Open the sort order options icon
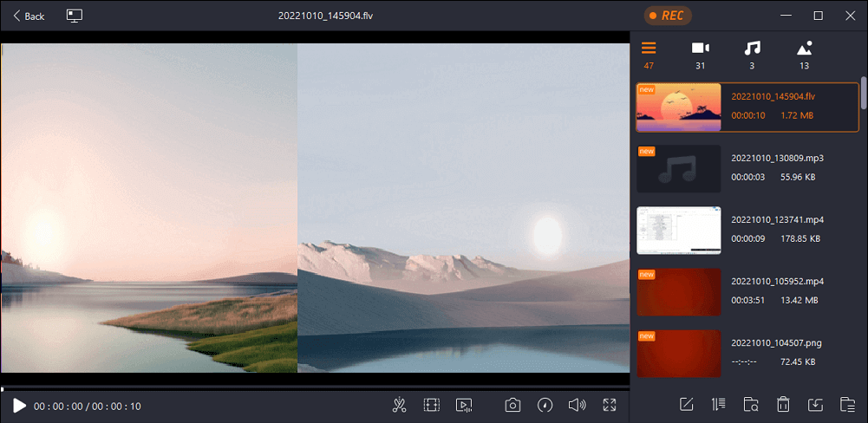 coord(719,404)
